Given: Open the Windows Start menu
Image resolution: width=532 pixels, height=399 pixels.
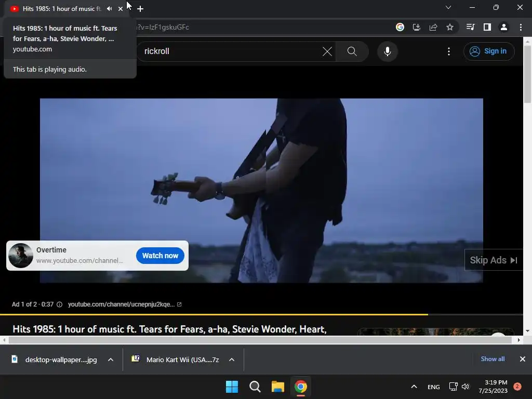Looking at the screenshot, I should click(x=232, y=387).
